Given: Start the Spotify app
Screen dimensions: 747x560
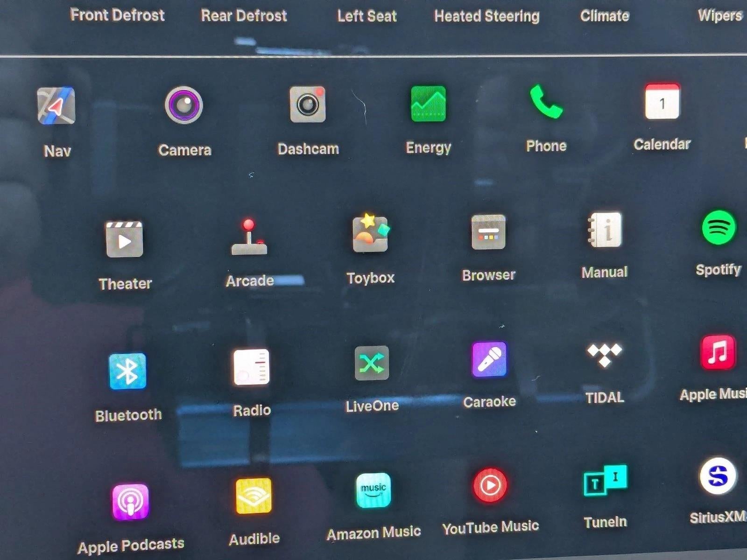Looking at the screenshot, I should (719, 227).
